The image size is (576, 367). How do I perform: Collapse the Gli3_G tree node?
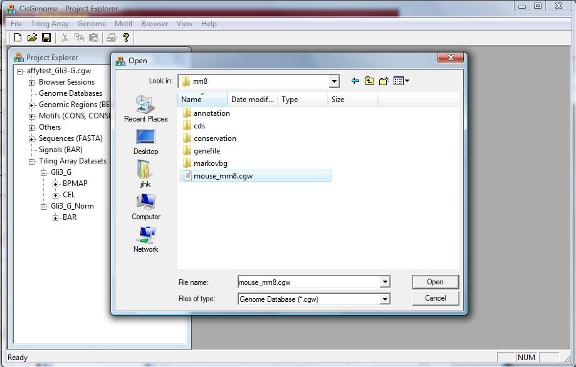44,172
